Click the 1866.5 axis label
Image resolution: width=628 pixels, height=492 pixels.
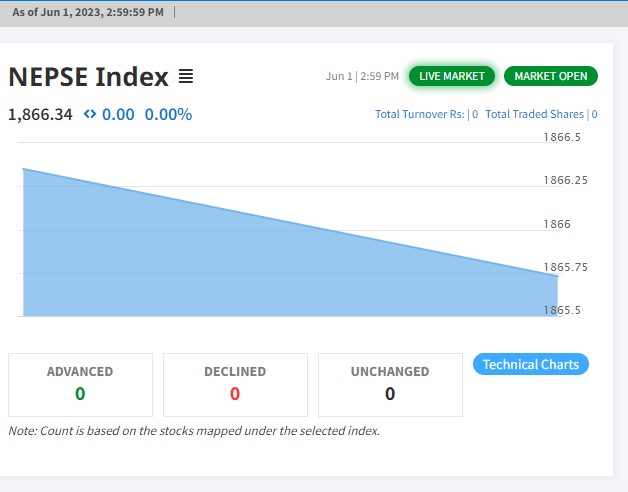562,137
